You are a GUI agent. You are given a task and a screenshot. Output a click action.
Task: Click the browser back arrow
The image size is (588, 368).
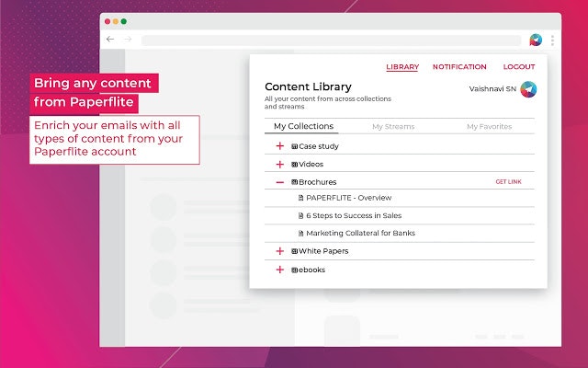110,39
